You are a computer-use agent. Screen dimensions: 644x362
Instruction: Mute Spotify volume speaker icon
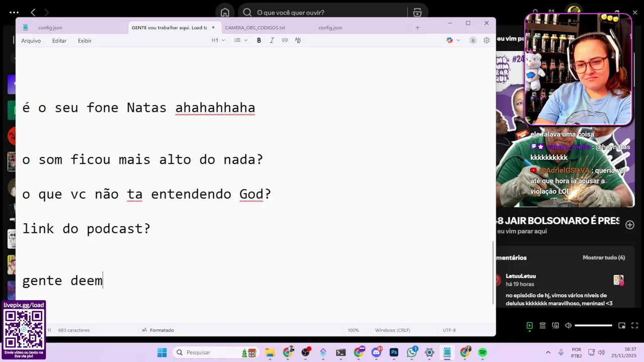coord(568,326)
